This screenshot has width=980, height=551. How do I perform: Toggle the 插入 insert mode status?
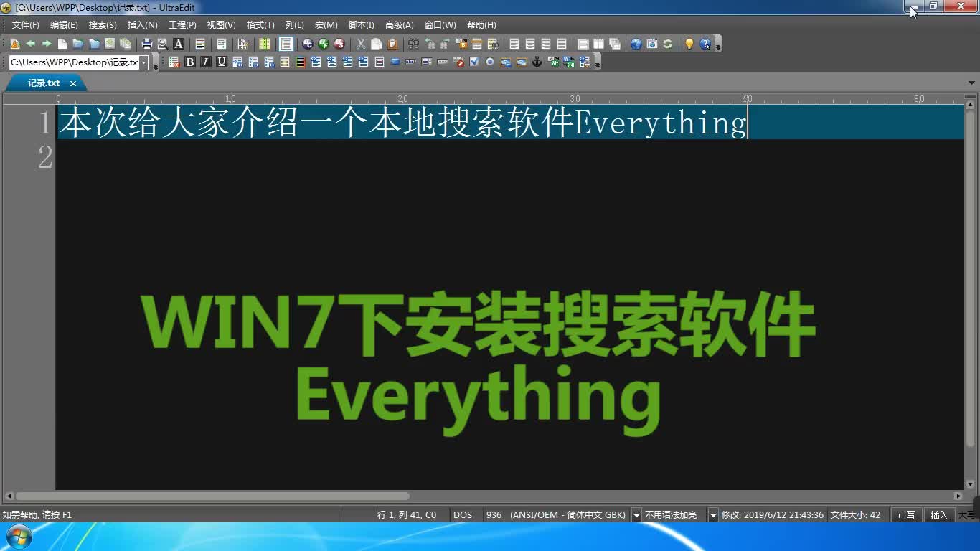pyautogui.click(x=939, y=515)
